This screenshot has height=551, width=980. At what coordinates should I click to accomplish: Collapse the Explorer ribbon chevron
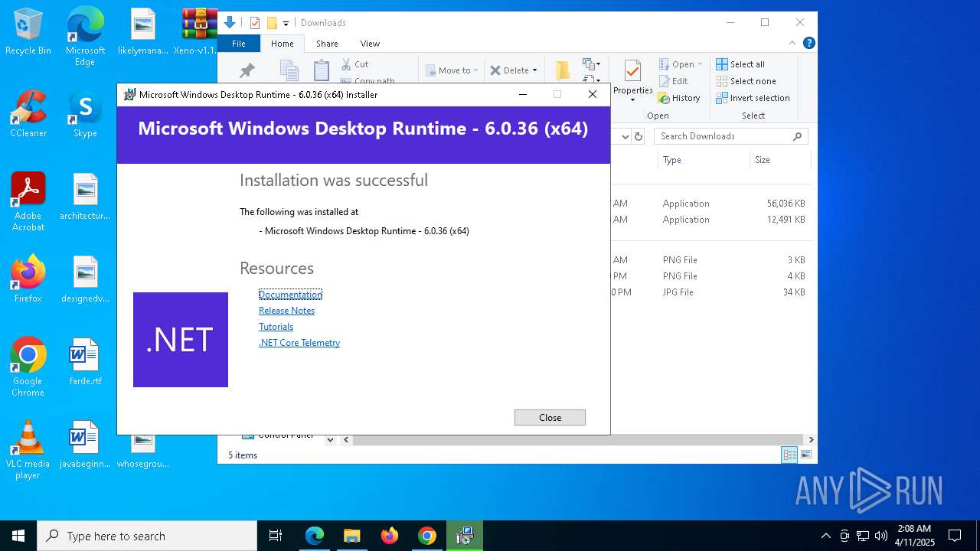point(793,43)
